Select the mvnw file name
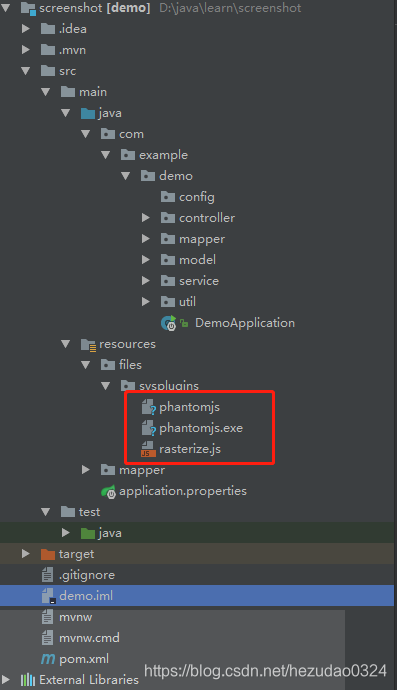The width and height of the screenshot is (397, 690). click(76, 617)
